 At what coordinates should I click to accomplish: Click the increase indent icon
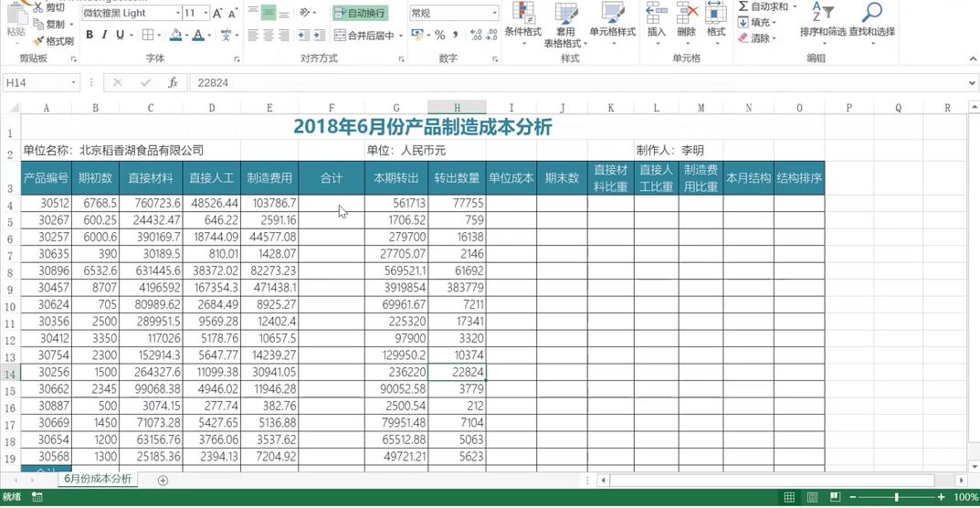[320, 35]
